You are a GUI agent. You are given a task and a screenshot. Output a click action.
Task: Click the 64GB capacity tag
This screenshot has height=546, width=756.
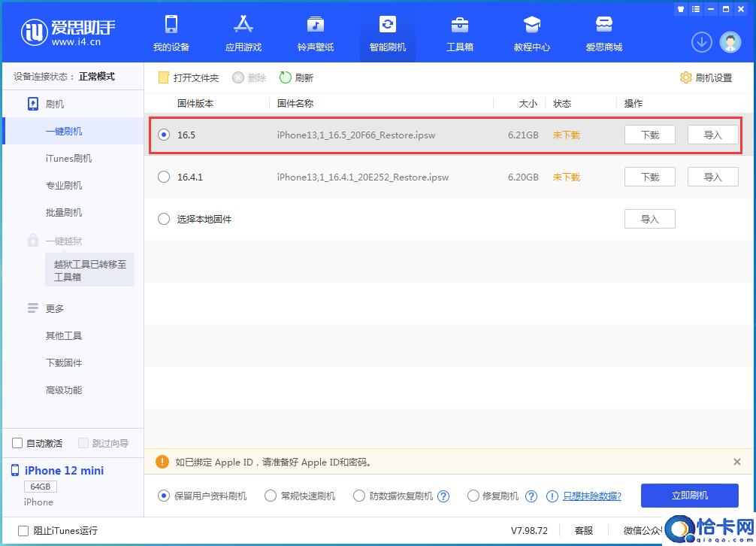[41, 487]
